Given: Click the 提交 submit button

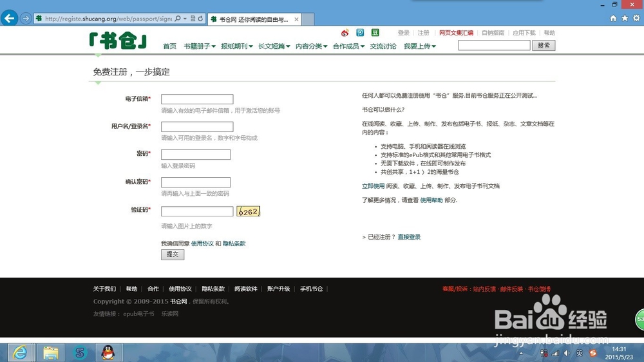Looking at the screenshot, I should (x=173, y=254).
